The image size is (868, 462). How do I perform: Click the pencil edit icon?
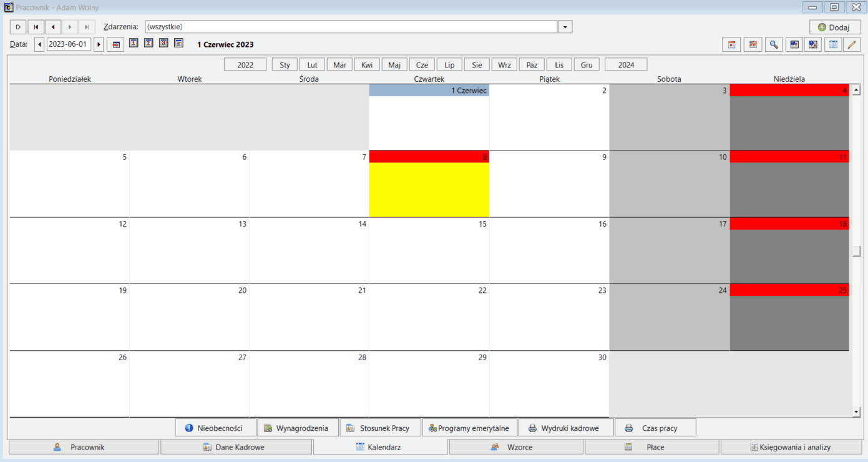click(x=852, y=44)
